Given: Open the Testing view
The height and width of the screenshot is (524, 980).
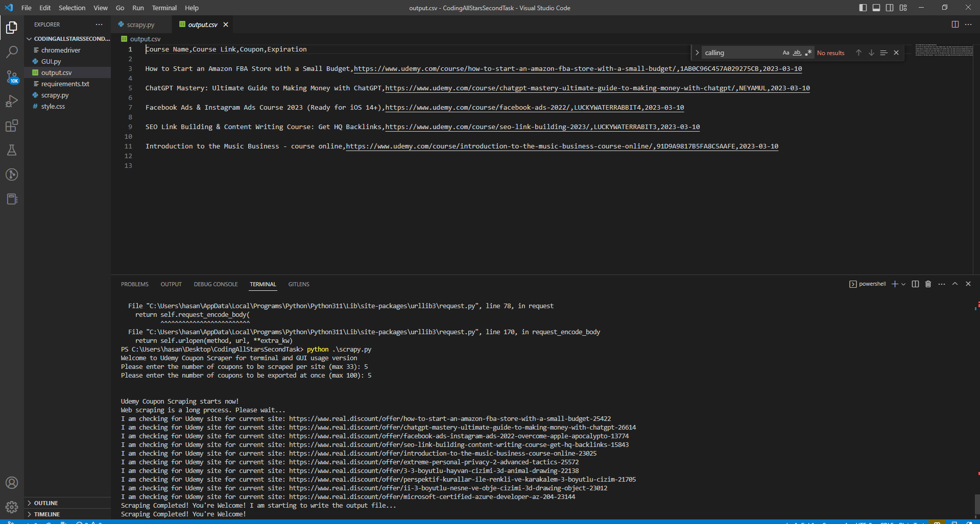Looking at the screenshot, I should pos(12,150).
